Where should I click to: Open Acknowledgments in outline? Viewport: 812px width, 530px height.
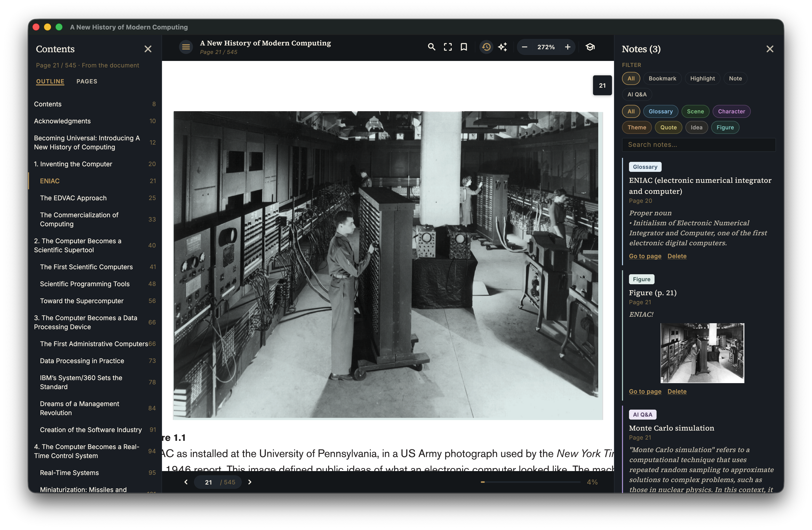(95, 121)
